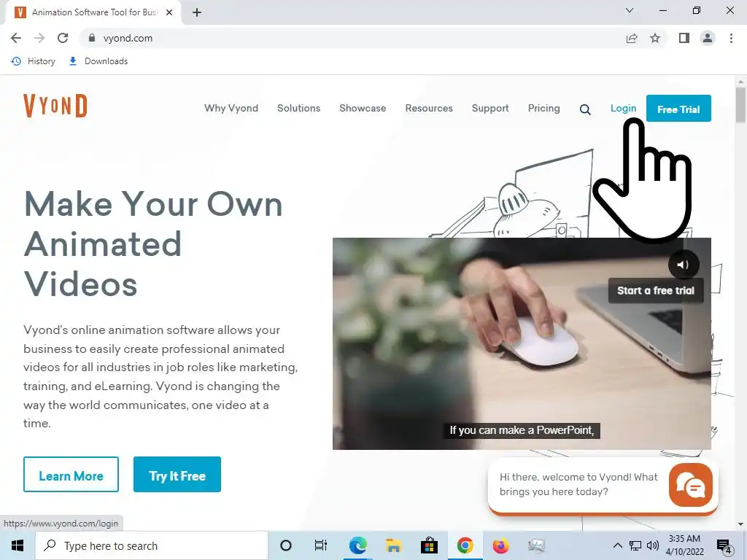
Task: Click the Share this page icon
Action: tap(632, 38)
